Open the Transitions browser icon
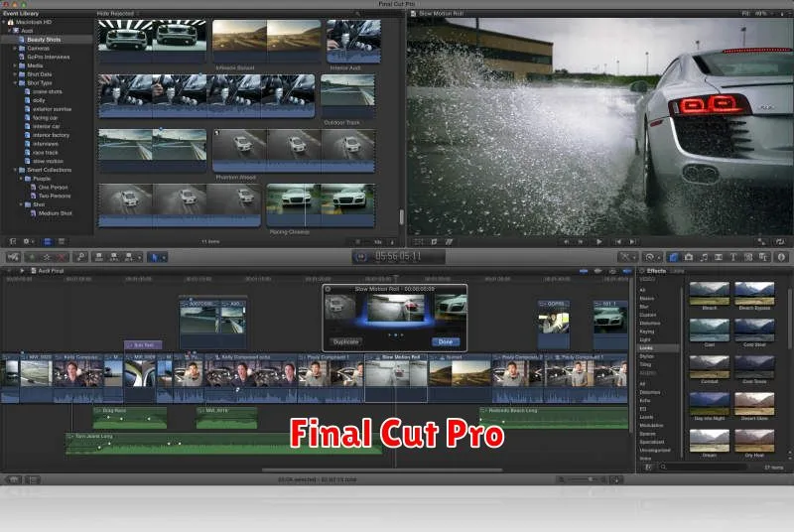Image resolution: width=794 pixels, height=532 pixels. click(x=719, y=257)
